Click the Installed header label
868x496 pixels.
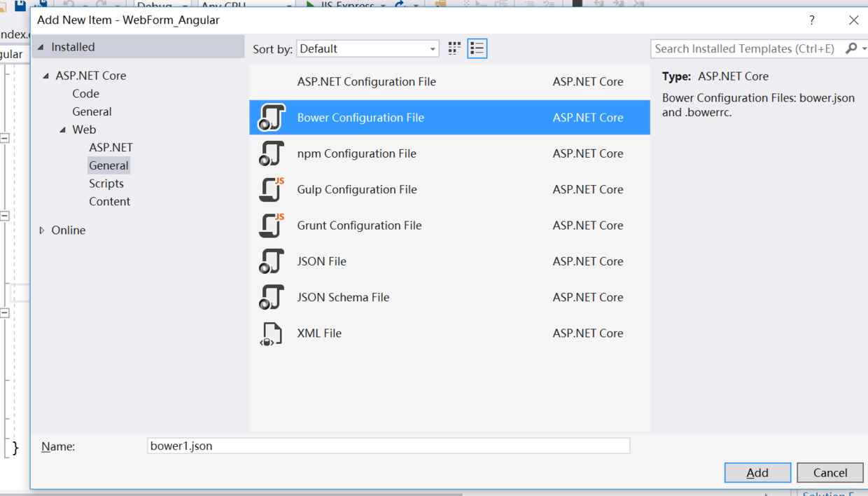73,47
